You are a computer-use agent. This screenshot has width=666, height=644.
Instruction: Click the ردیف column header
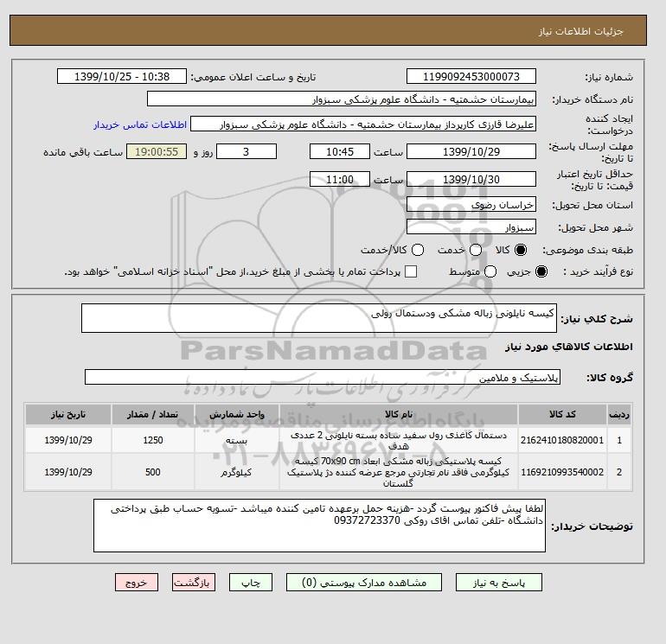(x=619, y=414)
